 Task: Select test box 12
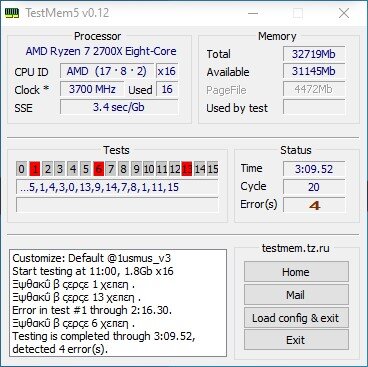(174, 169)
